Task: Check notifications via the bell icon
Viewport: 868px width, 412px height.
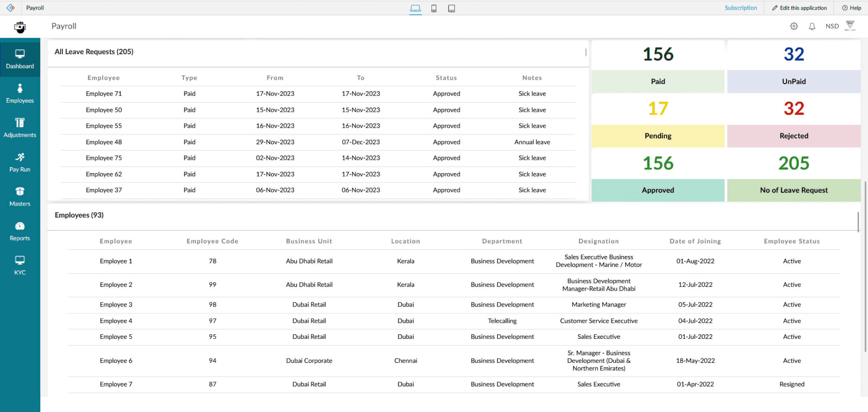Action: coord(812,26)
